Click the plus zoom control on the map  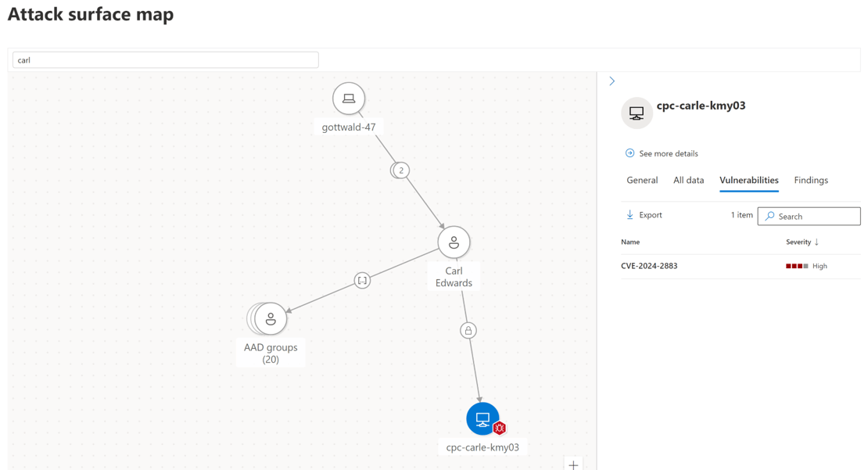[574, 464]
